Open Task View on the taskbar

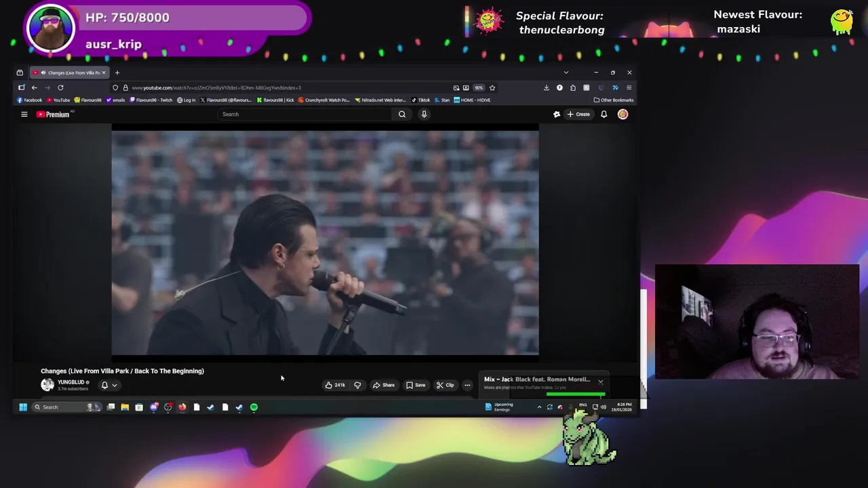[111, 407]
